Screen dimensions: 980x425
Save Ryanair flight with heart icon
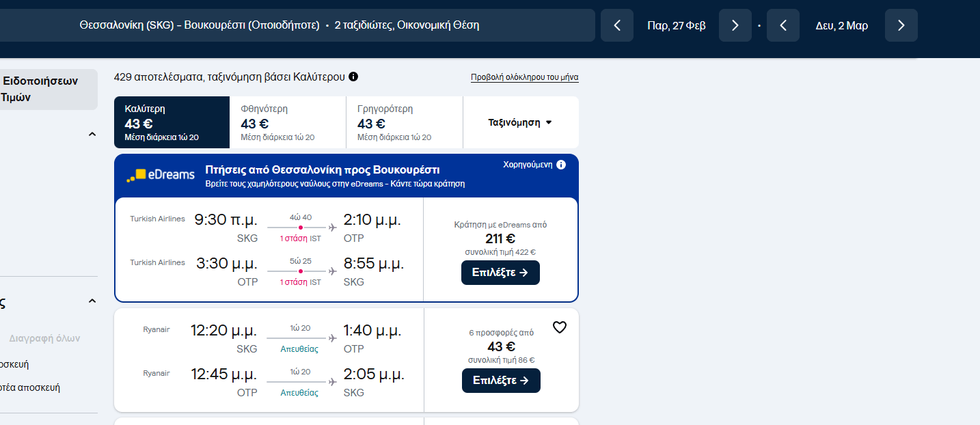pos(559,328)
